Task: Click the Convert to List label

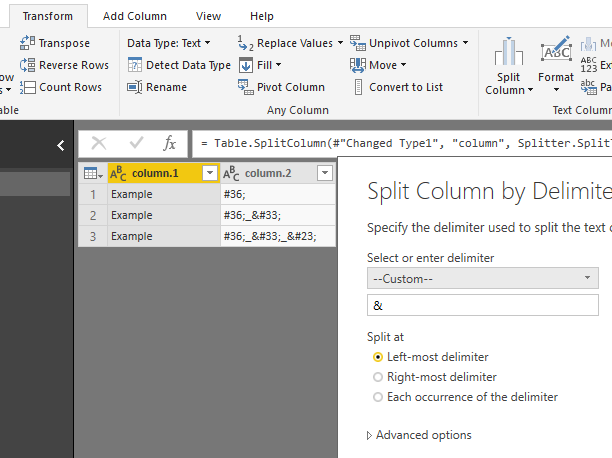Action: coord(406,87)
